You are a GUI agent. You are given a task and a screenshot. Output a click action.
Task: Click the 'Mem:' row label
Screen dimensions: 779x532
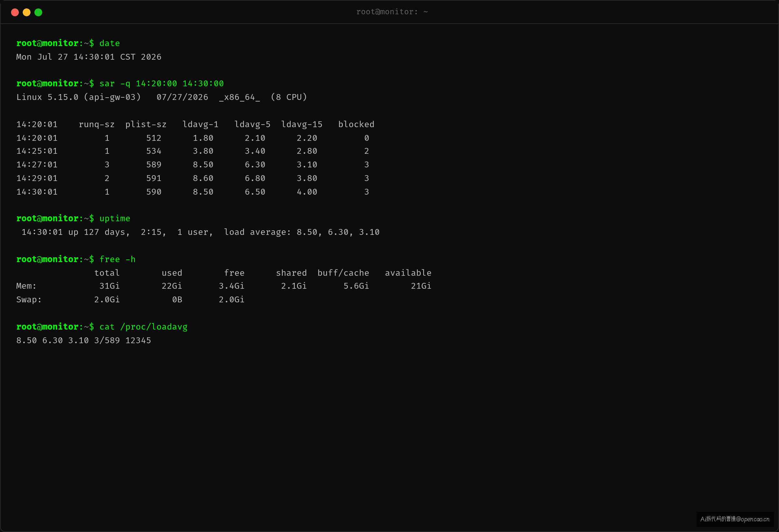(27, 286)
